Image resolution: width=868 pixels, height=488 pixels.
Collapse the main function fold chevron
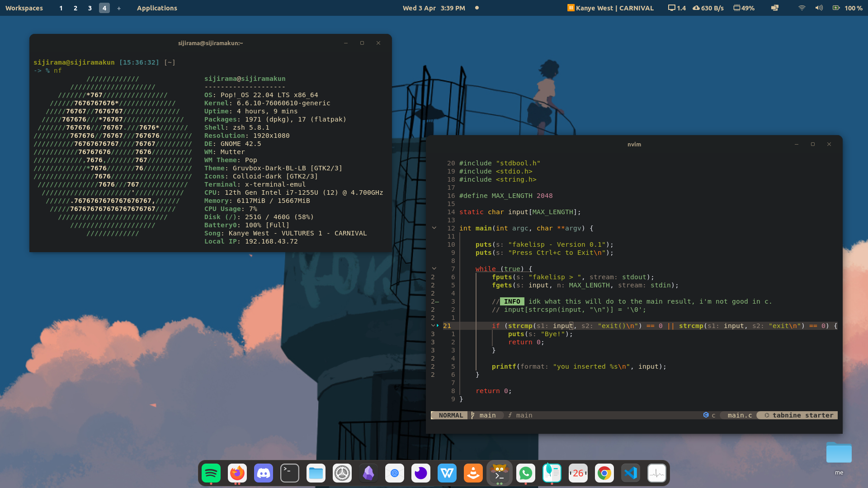434,228
